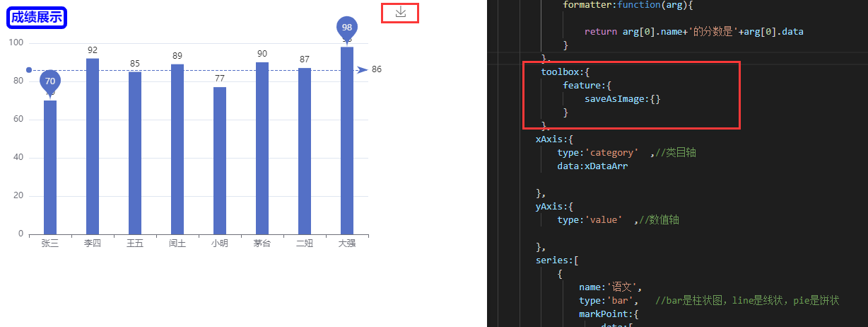This screenshot has height=327, width=868.
Task: Select the bar for 王五
Action: point(135,153)
